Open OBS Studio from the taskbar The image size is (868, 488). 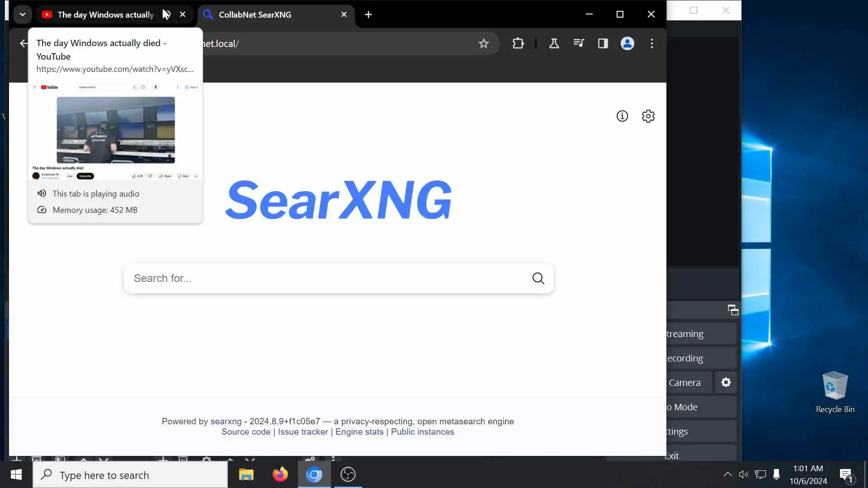click(348, 474)
